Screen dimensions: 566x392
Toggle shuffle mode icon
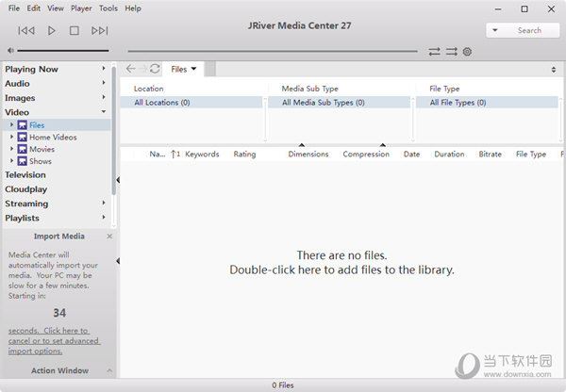click(451, 52)
